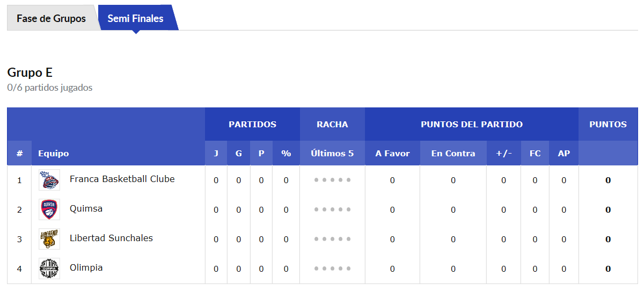
Task: Click the +/- column header
Action: pyautogui.click(x=503, y=154)
